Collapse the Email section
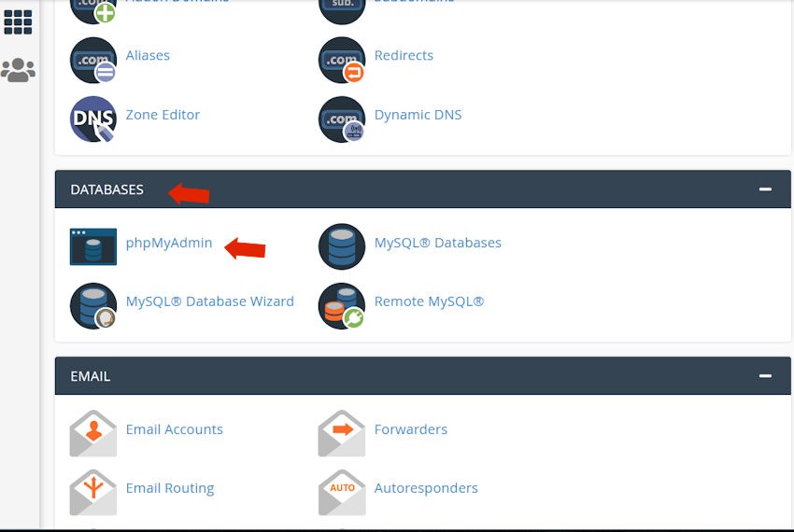The image size is (794, 532). click(x=765, y=376)
